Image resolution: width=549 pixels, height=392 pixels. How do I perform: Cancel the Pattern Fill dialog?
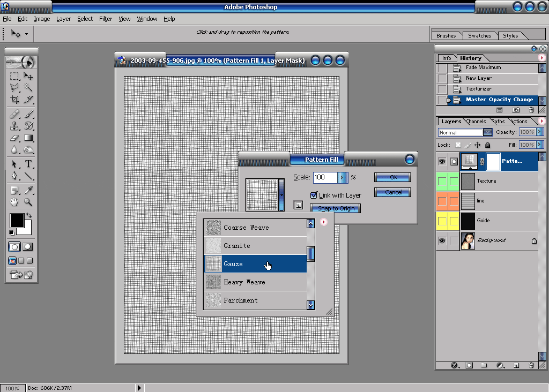coord(392,192)
